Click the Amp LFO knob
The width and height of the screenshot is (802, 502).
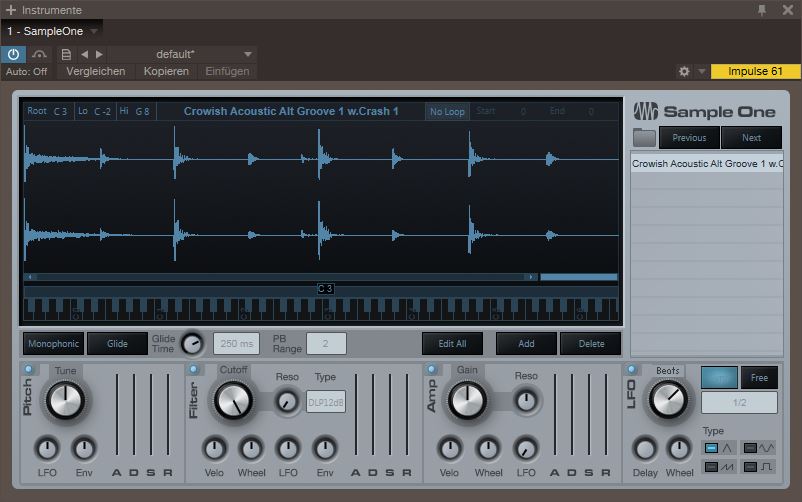pos(526,449)
